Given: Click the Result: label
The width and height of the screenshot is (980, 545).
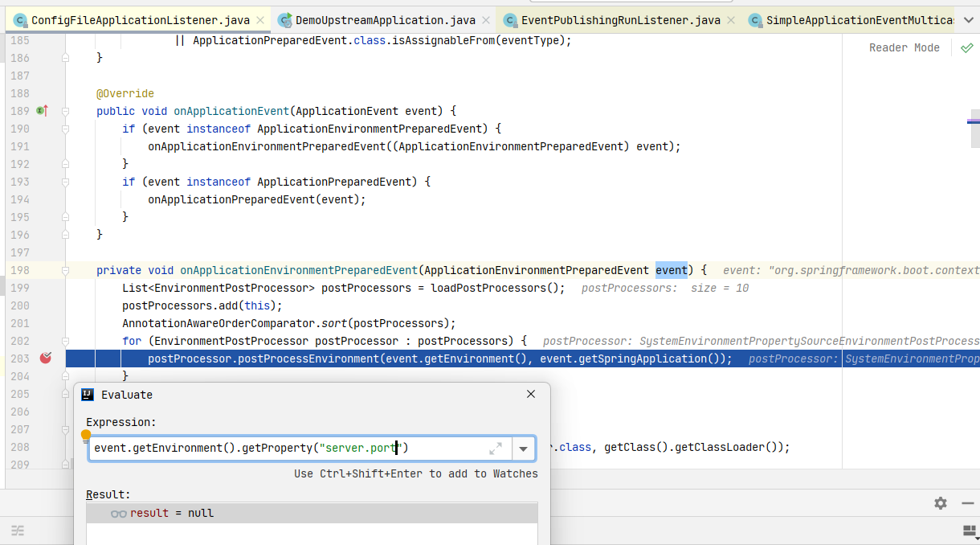Looking at the screenshot, I should coord(108,494).
